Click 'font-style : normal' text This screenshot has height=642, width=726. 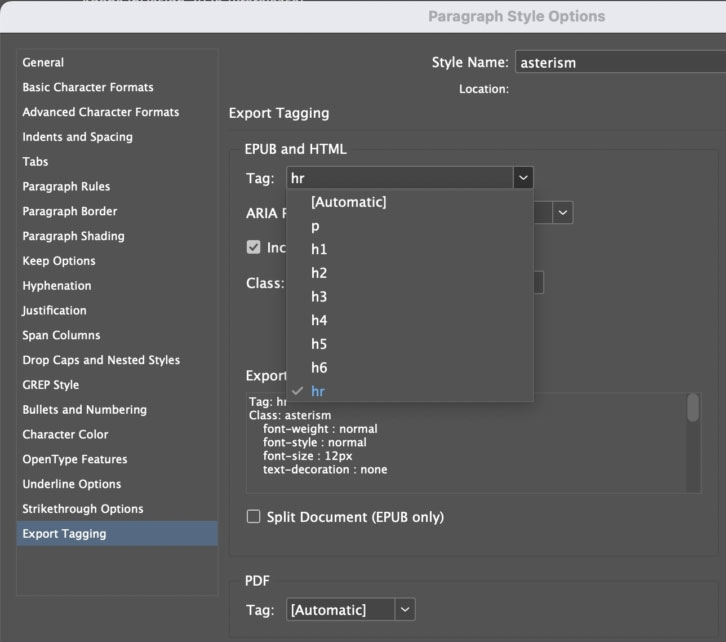click(x=314, y=443)
